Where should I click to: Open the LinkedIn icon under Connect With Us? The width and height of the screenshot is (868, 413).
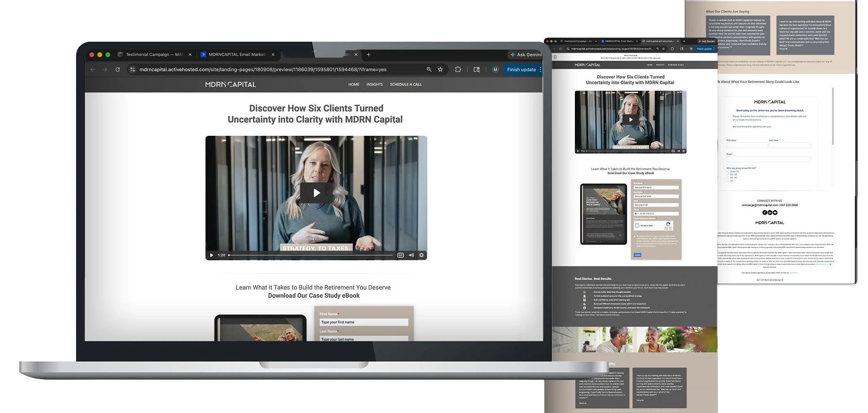click(x=770, y=212)
